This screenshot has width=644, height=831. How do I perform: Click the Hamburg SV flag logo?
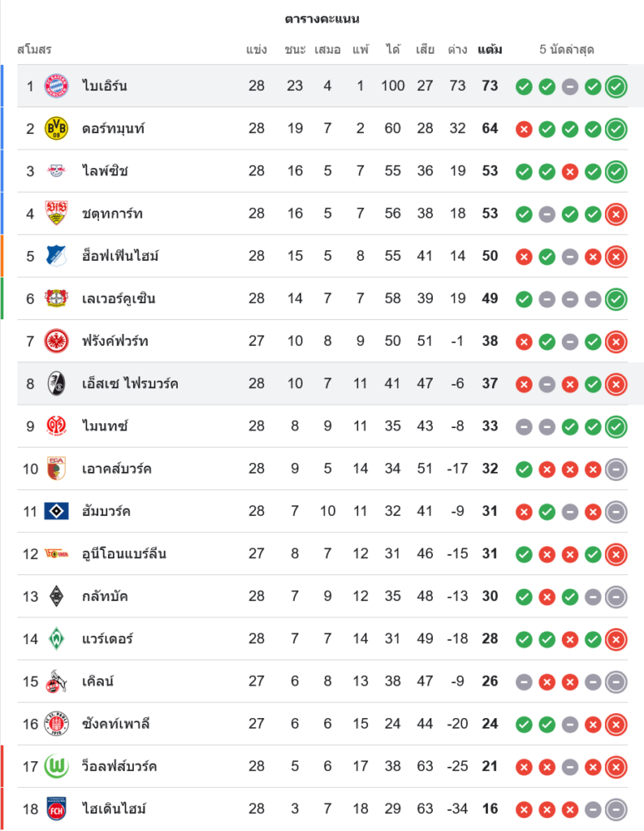coord(57,511)
